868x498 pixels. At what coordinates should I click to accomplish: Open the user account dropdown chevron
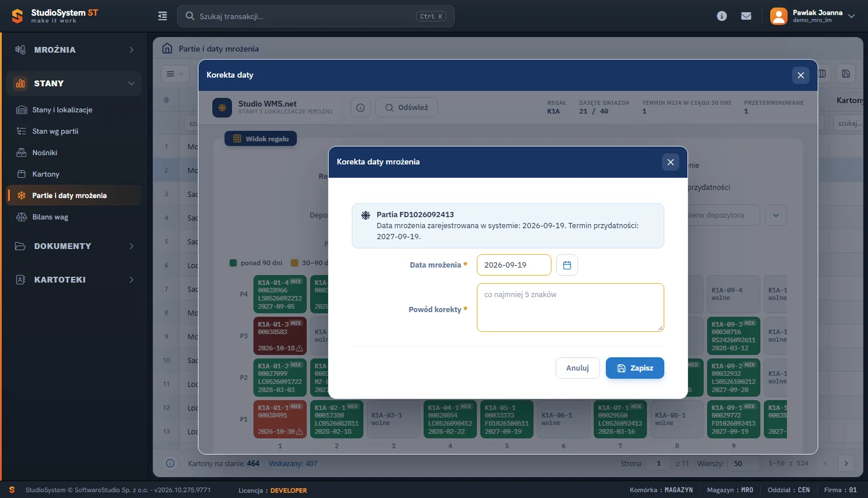851,16
